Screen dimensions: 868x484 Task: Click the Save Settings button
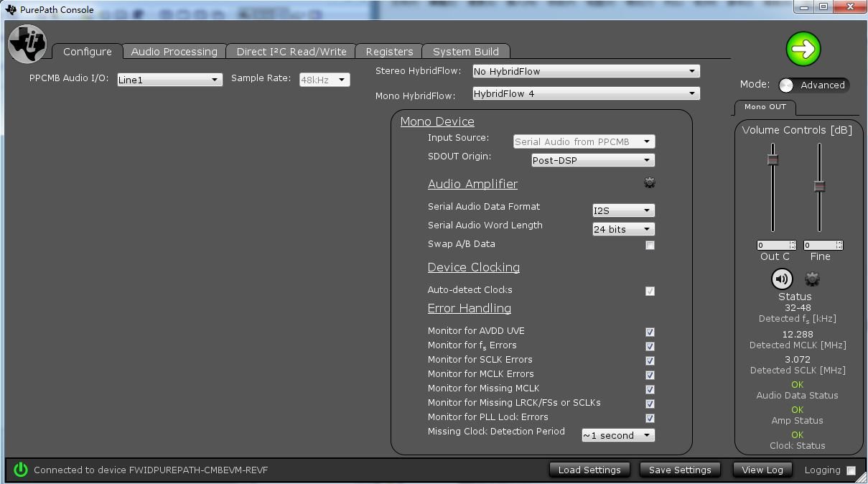point(680,470)
